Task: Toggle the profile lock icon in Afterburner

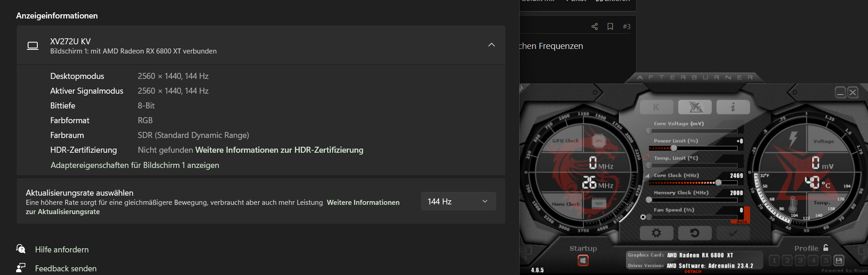Action: click(826, 248)
